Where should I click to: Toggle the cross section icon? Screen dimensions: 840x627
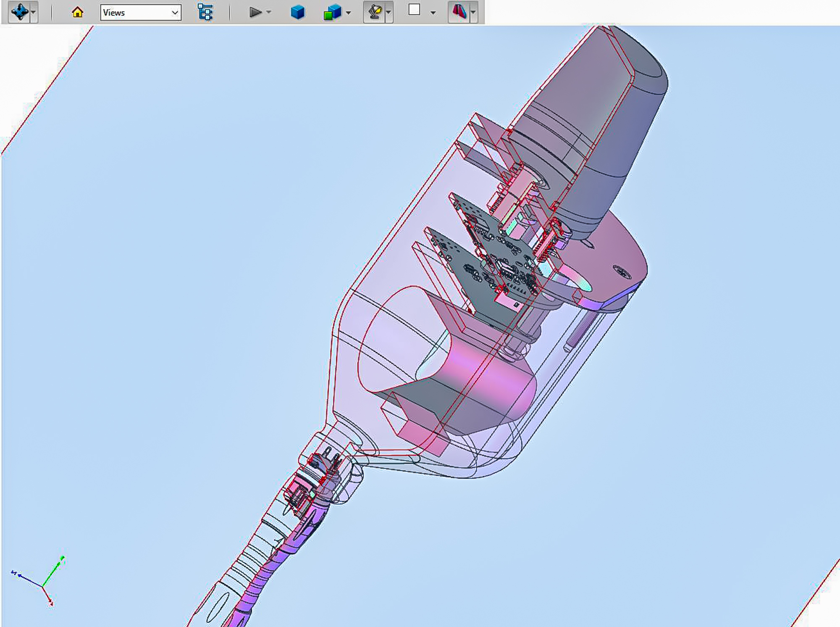click(459, 12)
